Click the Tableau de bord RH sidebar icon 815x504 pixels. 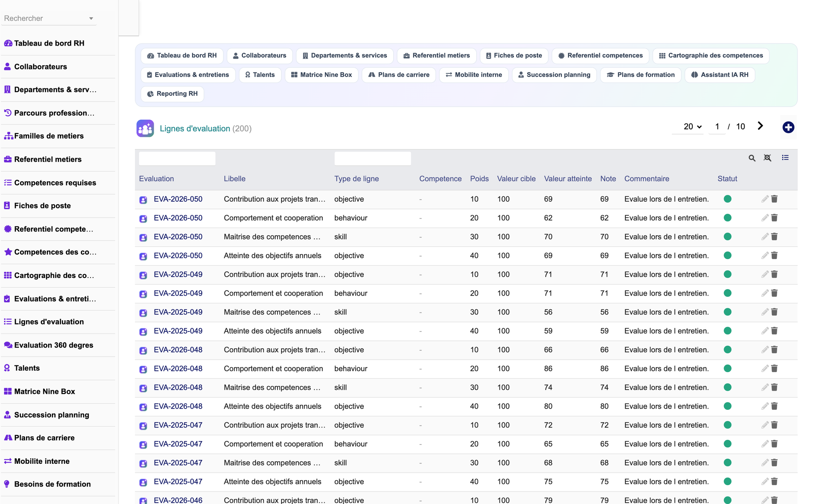[8, 43]
